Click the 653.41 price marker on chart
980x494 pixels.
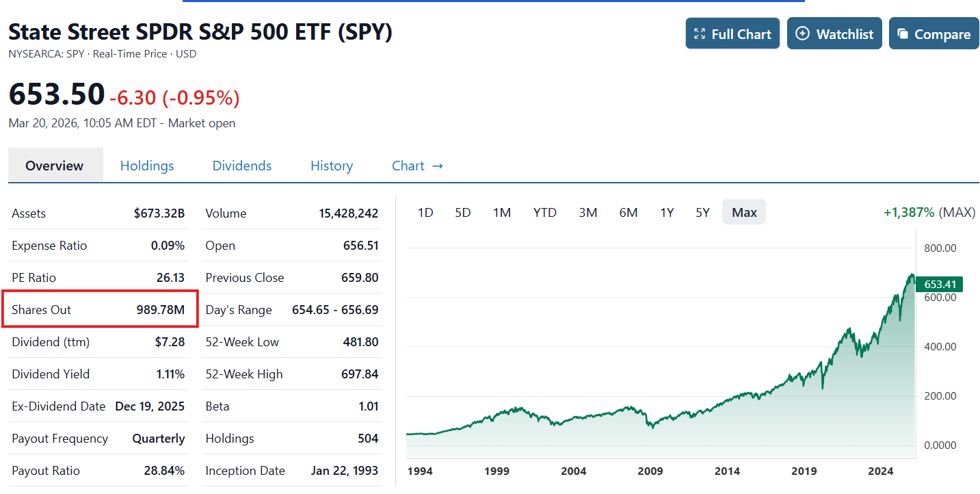click(938, 284)
